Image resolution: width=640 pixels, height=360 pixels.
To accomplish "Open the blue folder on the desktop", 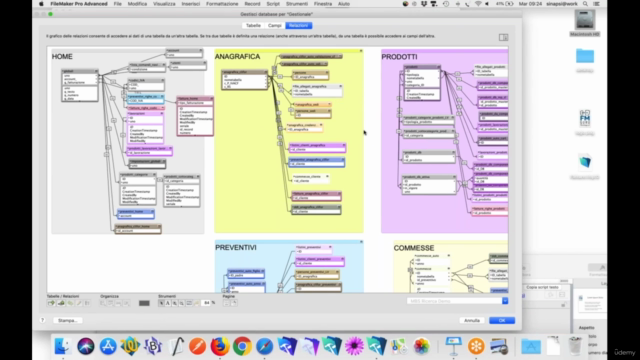I will 584,56.
